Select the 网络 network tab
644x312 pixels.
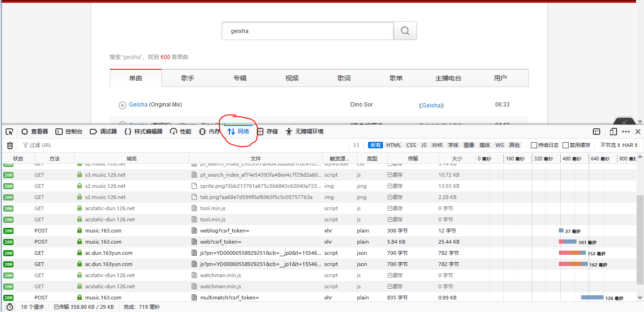coord(238,132)
